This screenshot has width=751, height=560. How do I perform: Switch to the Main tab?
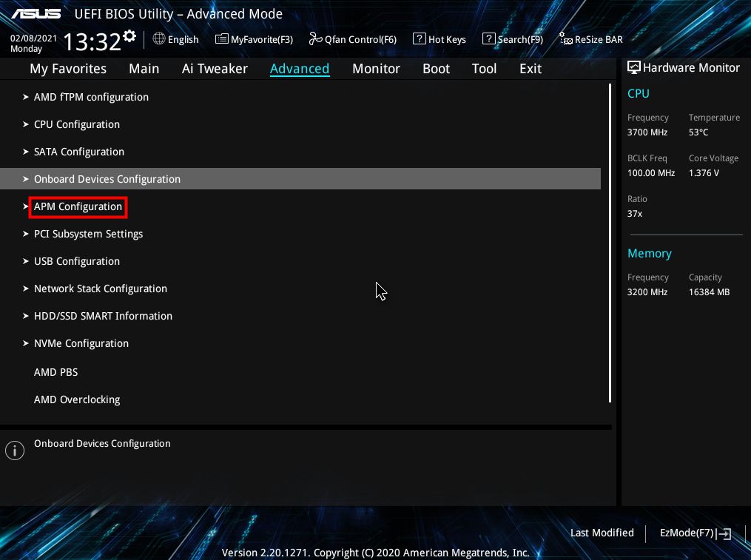point(144,69)
